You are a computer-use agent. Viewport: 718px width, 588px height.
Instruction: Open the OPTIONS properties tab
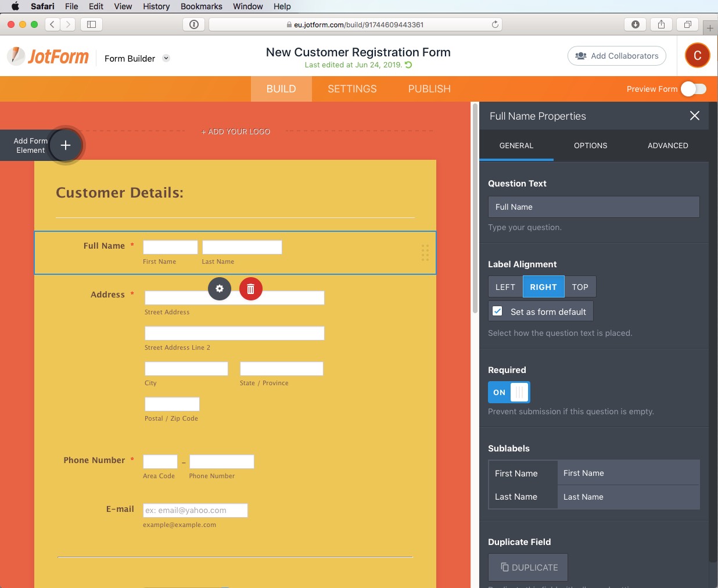pyautogui.click(x=591, y=145)
